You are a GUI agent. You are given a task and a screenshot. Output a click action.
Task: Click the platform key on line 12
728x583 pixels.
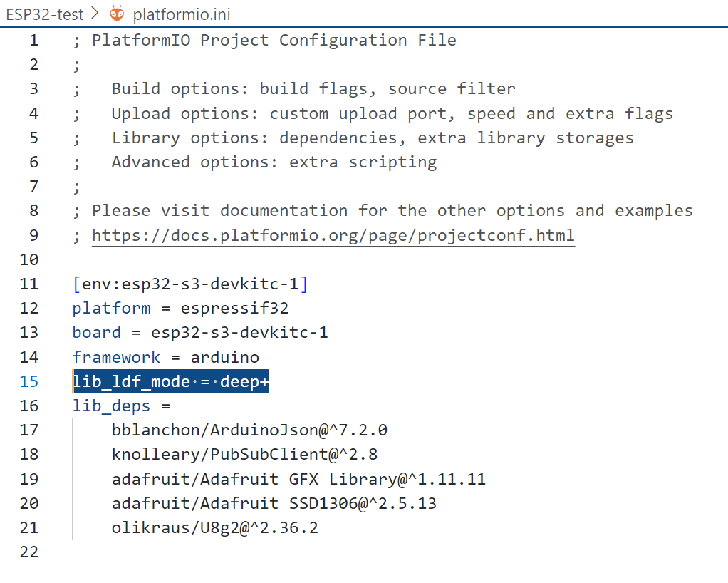[111, 309]
